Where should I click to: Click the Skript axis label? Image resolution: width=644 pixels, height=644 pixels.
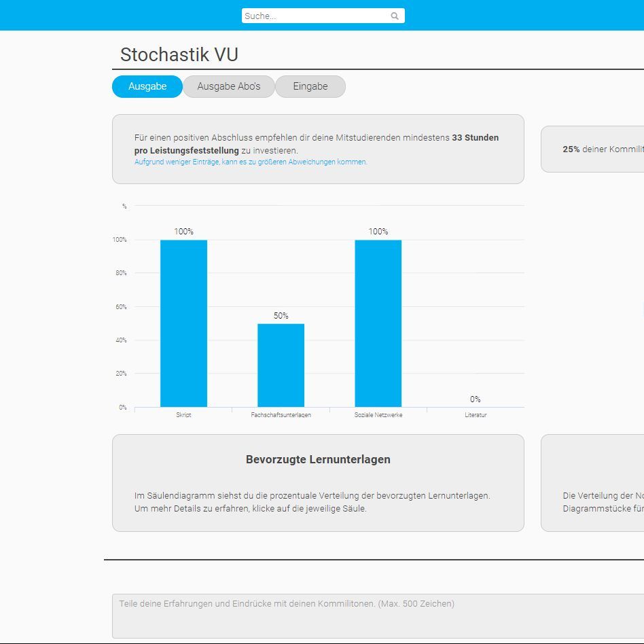[x=183, y=415]
